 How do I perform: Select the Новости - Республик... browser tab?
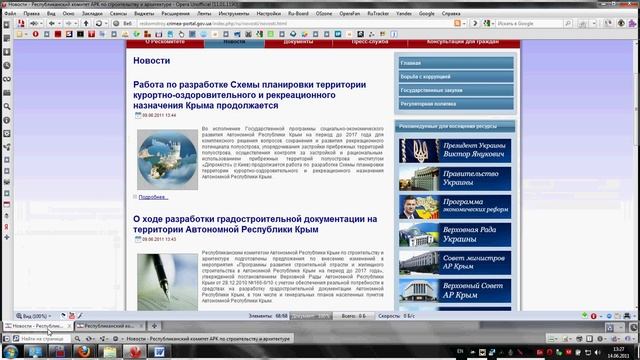pos(38,326)
